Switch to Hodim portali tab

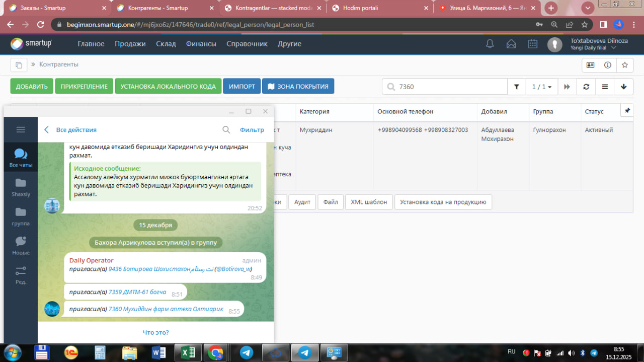click(380, 8)
